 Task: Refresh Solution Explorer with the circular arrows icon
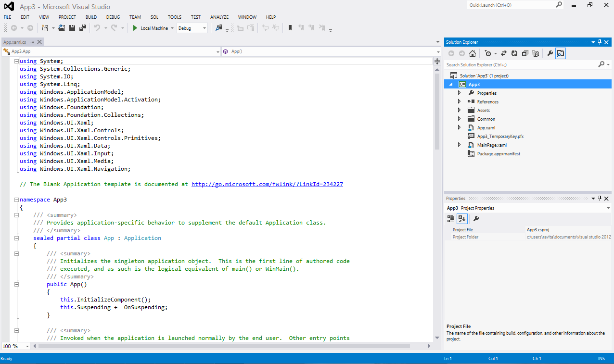[x=514, y=53]
